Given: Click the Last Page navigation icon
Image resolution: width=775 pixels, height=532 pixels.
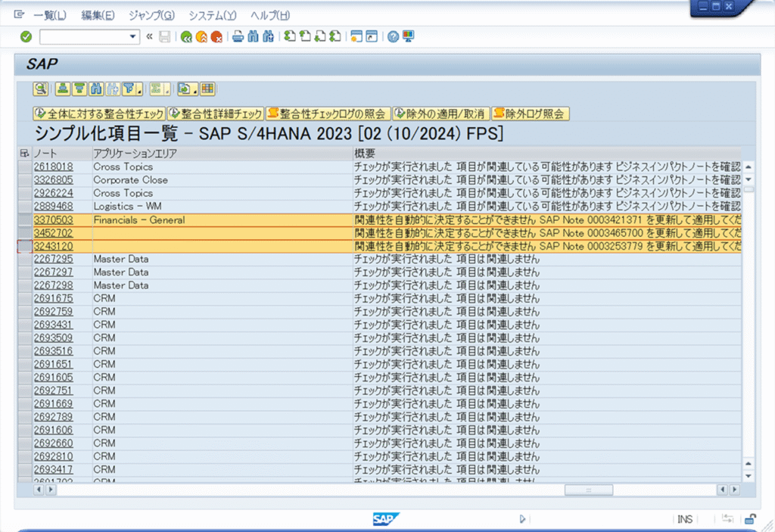Looking at the screenshot, I should tap(335, 36).
